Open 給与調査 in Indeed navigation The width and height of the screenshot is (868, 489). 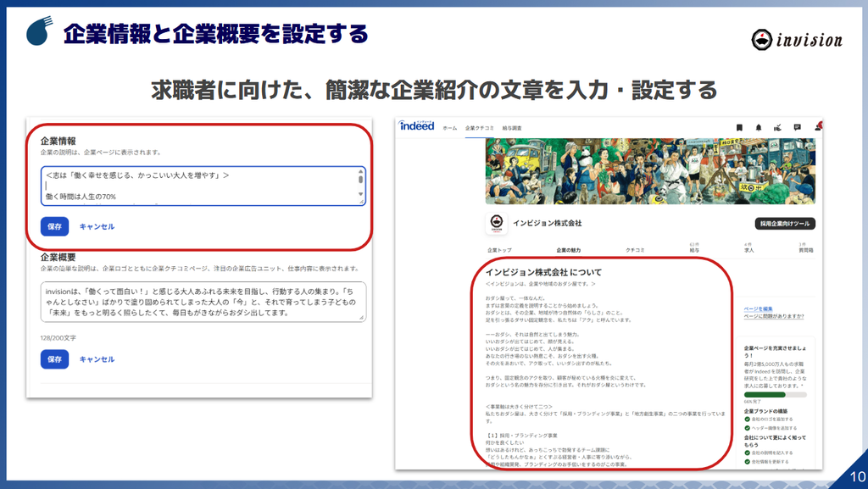[512, 128]
